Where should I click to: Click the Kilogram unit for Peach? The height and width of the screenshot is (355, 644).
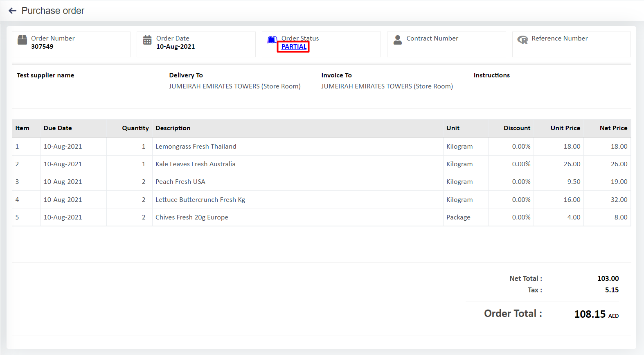coord(459,182)
